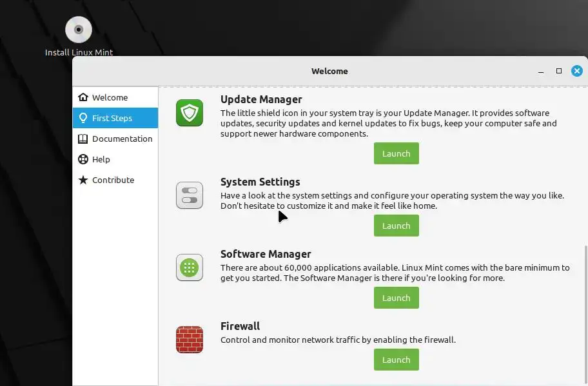
Task: Click the System Settings heading
Action: [x=260, y=182]
